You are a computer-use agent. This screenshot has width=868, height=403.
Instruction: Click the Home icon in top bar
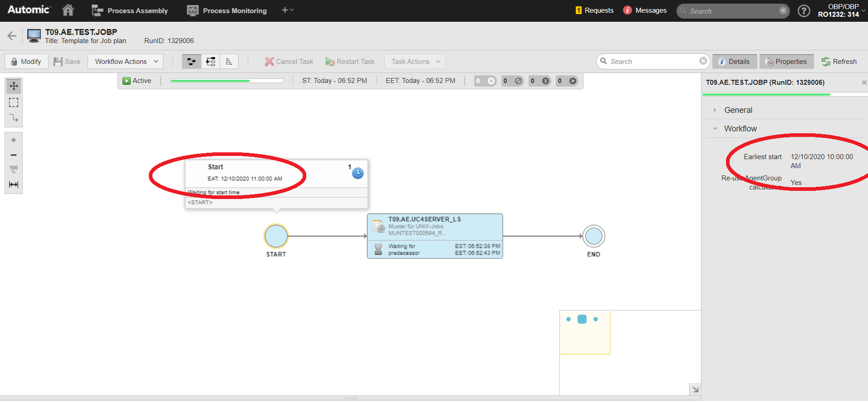pyautogui.click(x=68, y=10)
